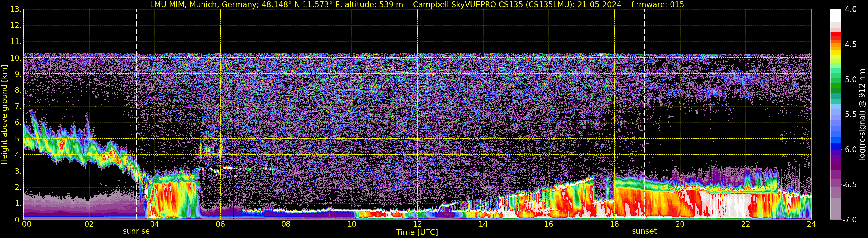
Task: Click height axis tick label '6.'
Action: coord(18,122)
